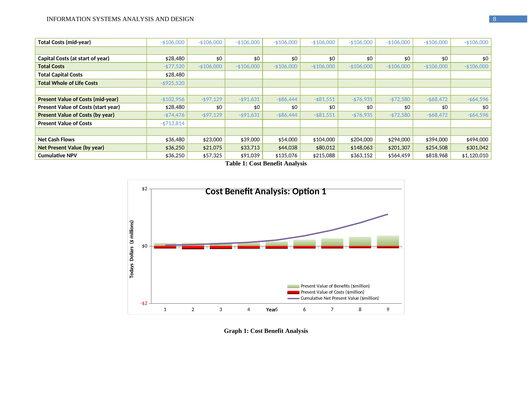Select the value -$77,520

[174, 66]
